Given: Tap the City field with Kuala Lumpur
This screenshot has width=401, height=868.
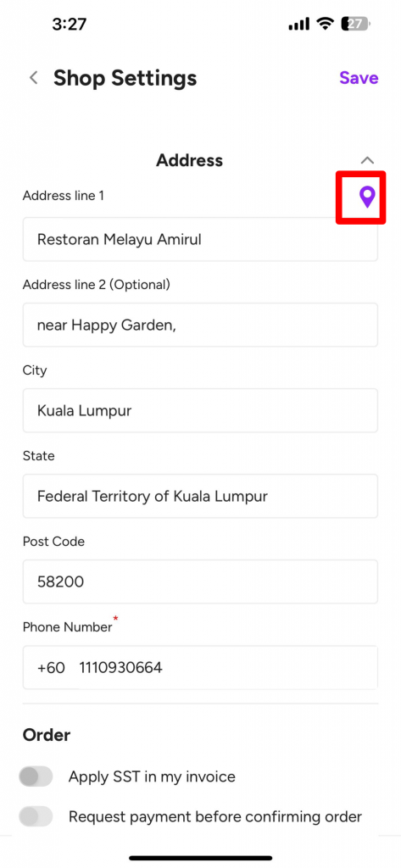Looking at the screenshot, I should 200,411.
